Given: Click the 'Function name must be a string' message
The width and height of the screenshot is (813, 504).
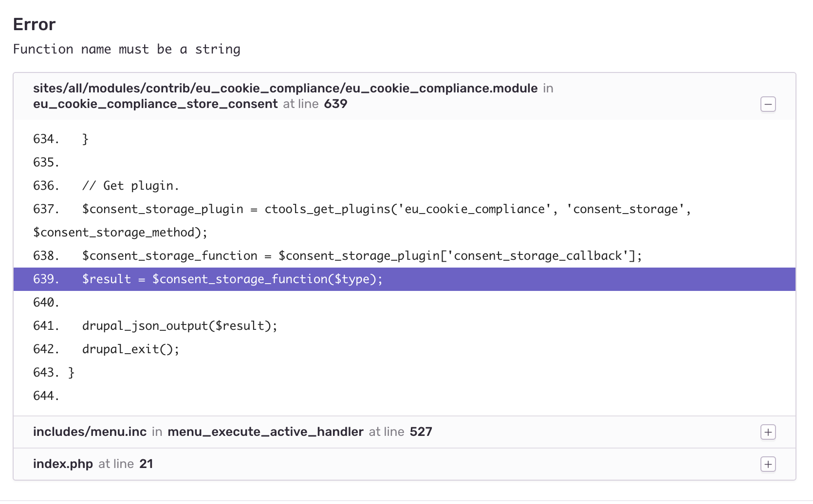Looking at the screenshot, I should 127,49.
